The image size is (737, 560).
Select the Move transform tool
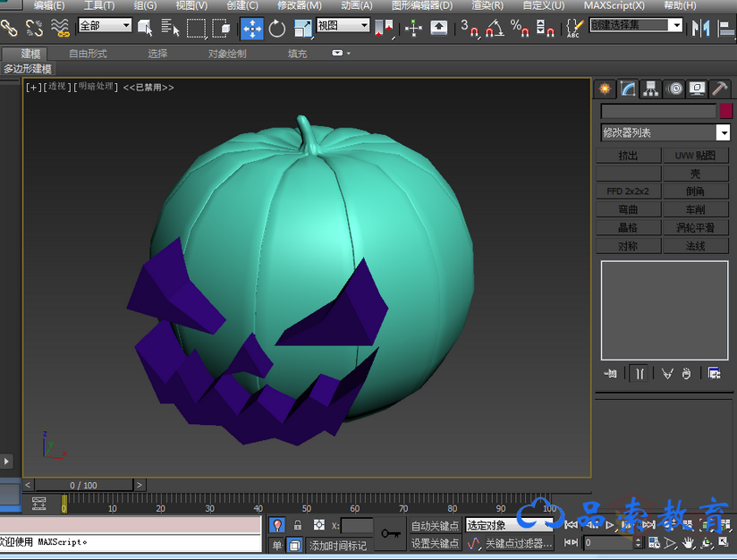(252, 29)
